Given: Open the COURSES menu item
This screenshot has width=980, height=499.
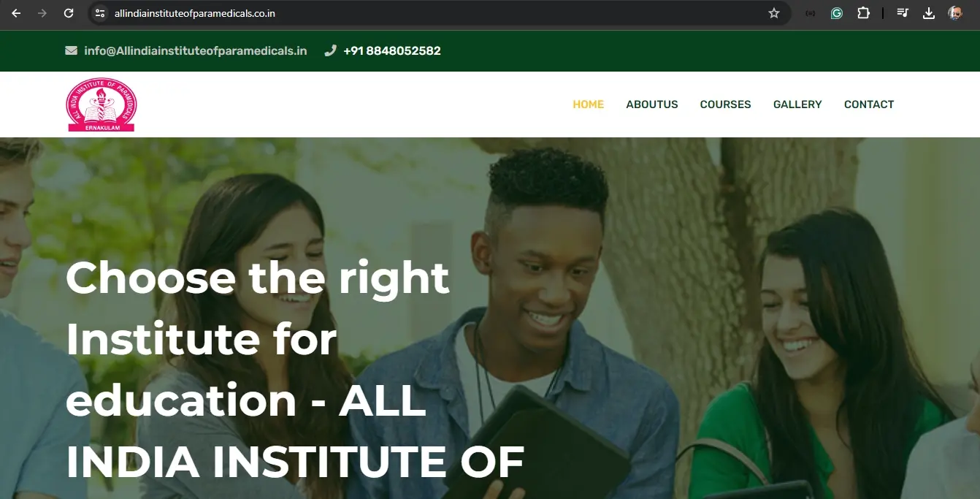Looking at the screenshot, I should click(x=725, y=104).
